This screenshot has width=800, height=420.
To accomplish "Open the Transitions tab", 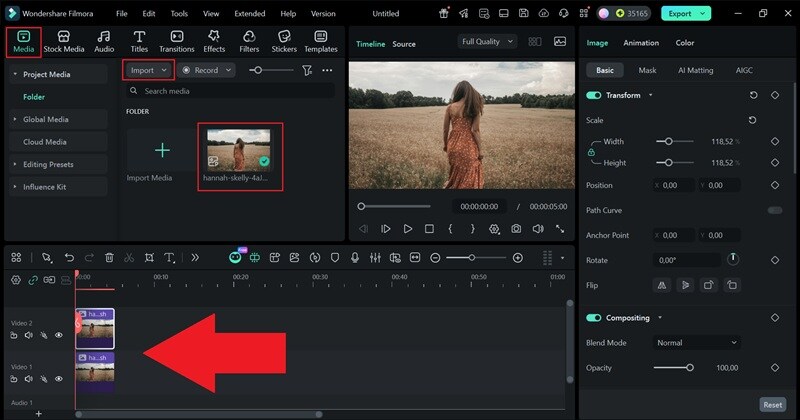I will click(x=177, y=41).
